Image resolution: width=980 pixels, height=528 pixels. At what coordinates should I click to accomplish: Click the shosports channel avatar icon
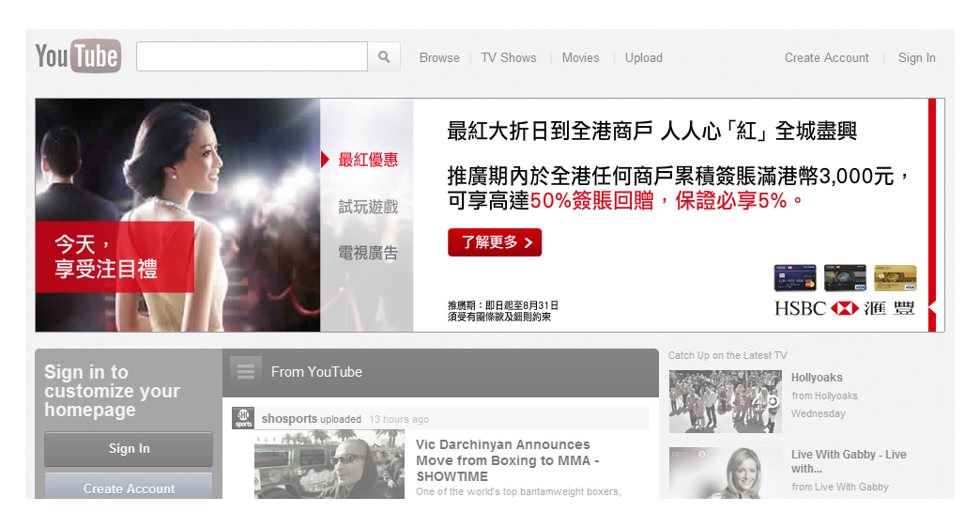tap(243, 418)
